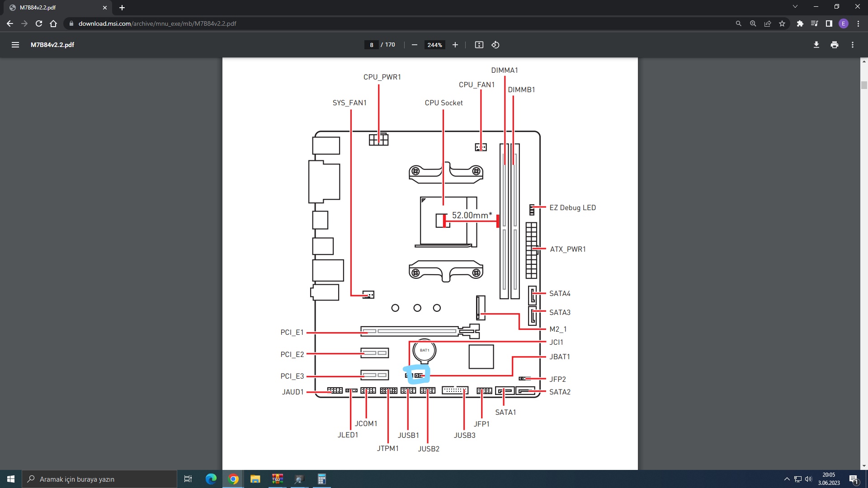
Task: Click the page number input field
Action: pyautogui.click(x=371, y=45)
